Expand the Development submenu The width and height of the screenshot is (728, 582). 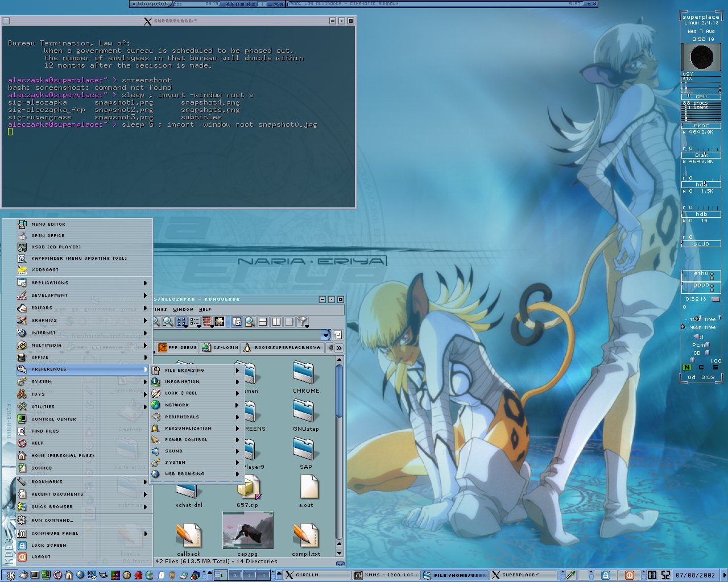pos(83,295)
